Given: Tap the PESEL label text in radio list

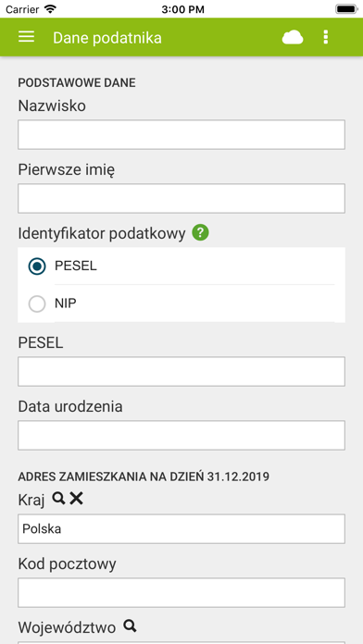Looking at the screenshot, I should [x=76, y=266].
